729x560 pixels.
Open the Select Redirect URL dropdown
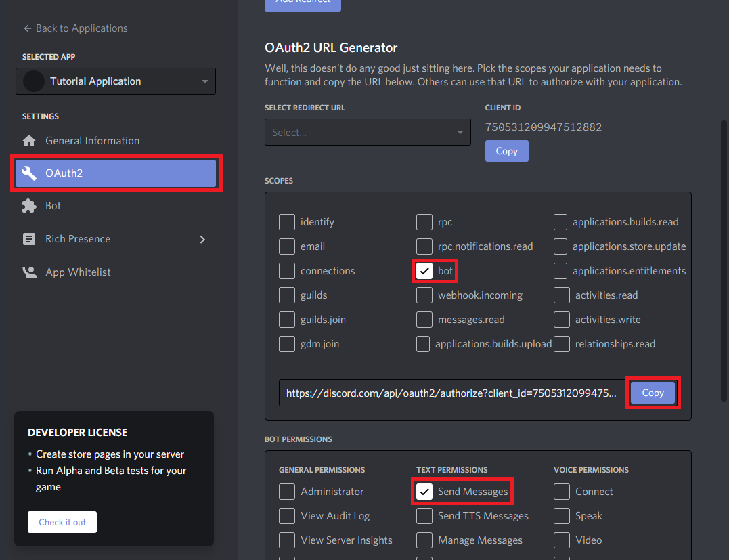tap(368, 132)
